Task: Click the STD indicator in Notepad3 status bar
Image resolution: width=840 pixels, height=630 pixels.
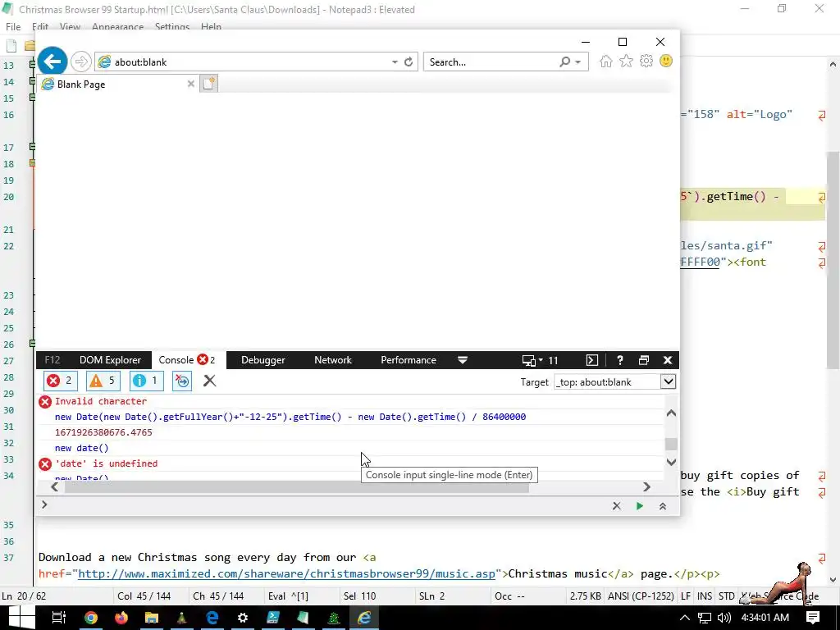Action: (x=727, y=596)
